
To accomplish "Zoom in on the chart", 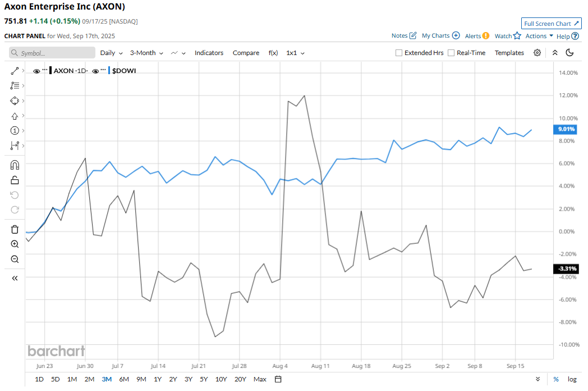I will (15, 244).
